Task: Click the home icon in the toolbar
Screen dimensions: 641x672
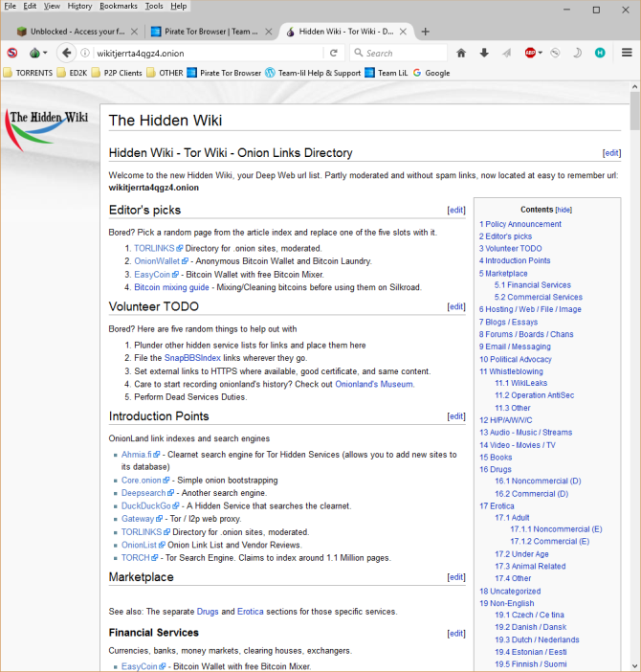Action: (461, 53)
